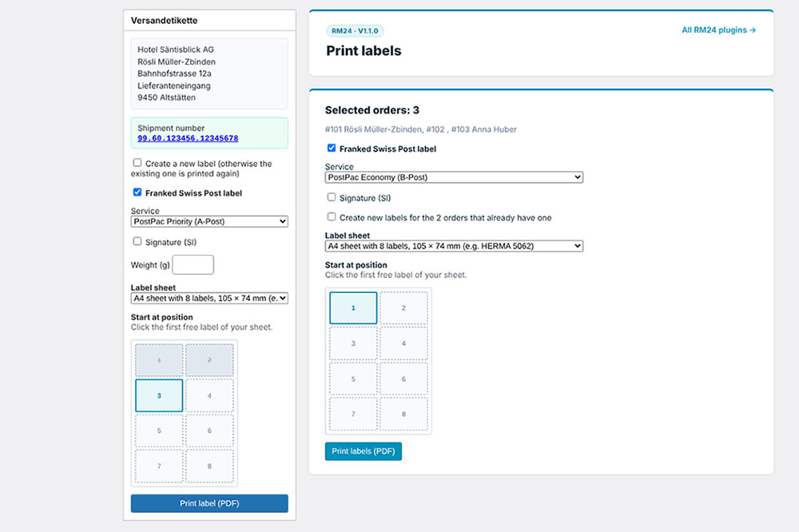The width and height of the screenshot is (799, 532).
Task: Select position 8 in the right label sheet
Action: 403,415
